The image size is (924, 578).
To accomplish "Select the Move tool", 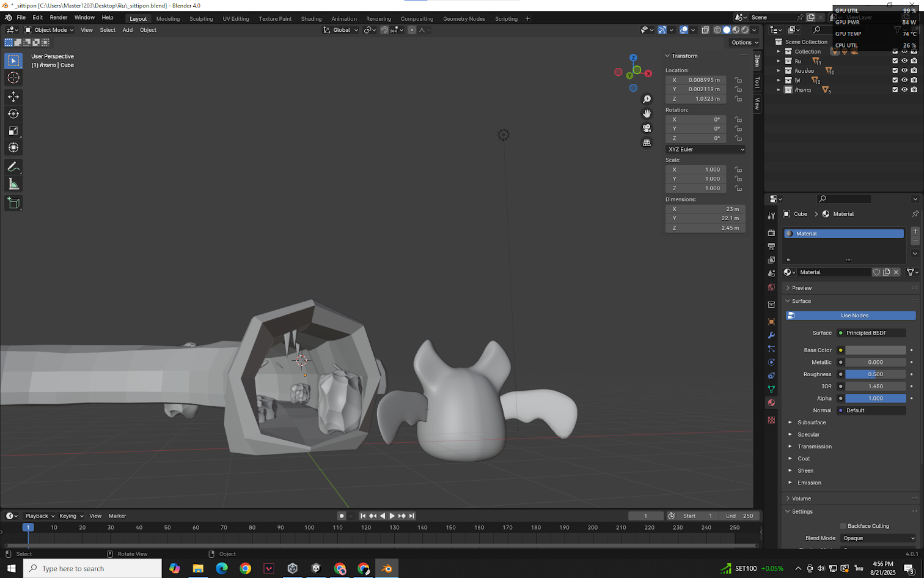I will click(13, 97).
